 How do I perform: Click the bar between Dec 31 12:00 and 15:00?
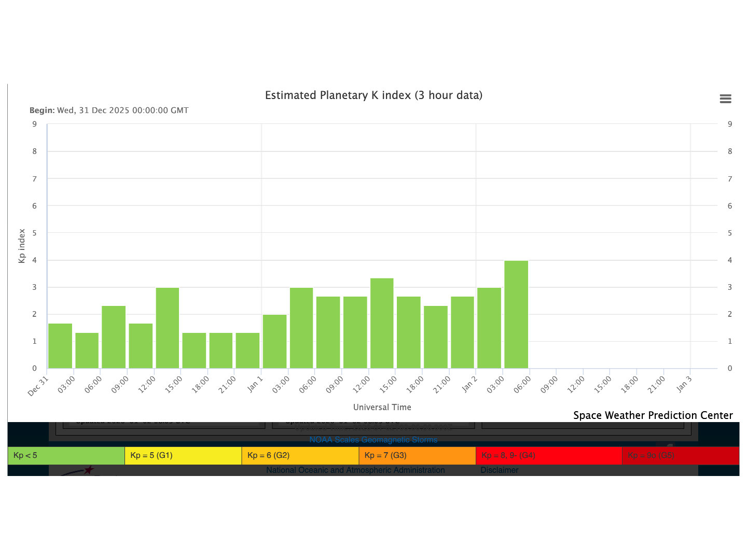tap(168, 328)
